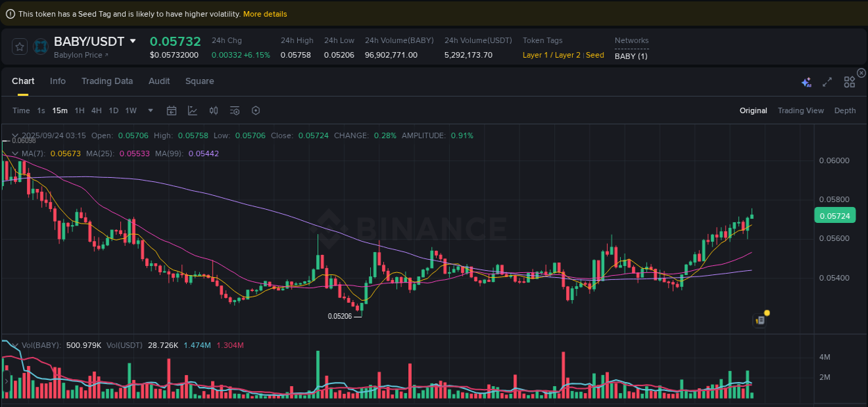Select the 1D timeframe
This screenshot has width=868, height=407.
click(113, 110)
